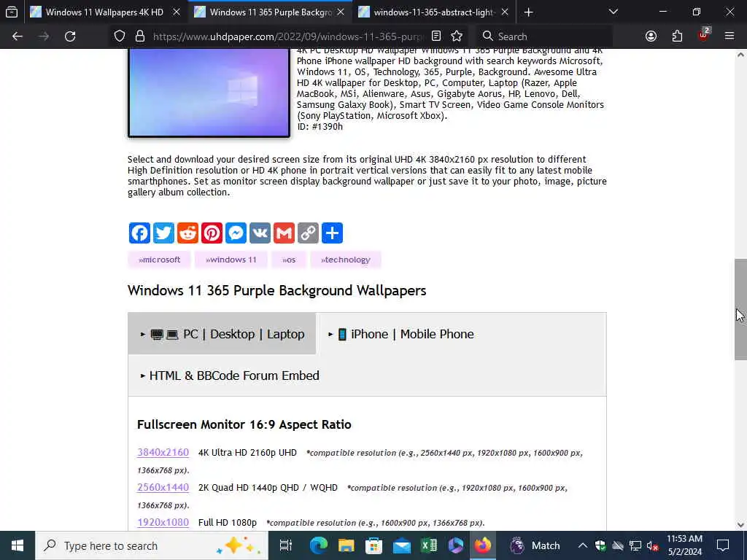The width and height of the screenshot is (747, 560).
Task: Open the technology tag link
Action: 345,260
